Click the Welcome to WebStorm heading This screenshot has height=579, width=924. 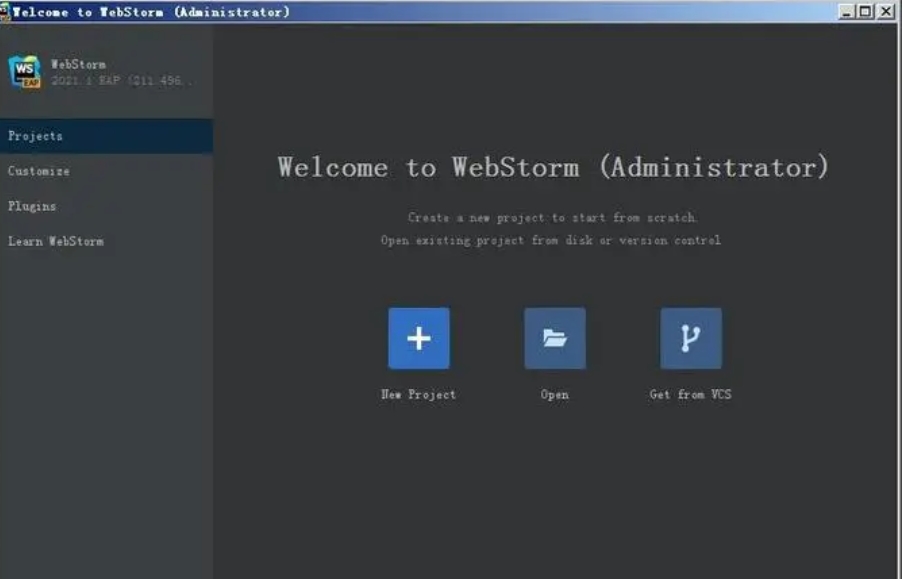pyautogui.click(x=553, y=167)
